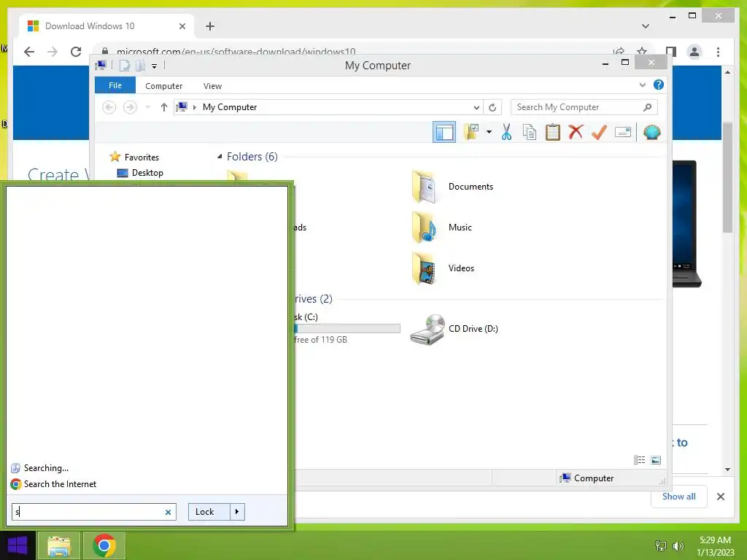Click the Properties quick access icon in title bar
The width and height of the screenshot is (747, 560).
[125, 66]
